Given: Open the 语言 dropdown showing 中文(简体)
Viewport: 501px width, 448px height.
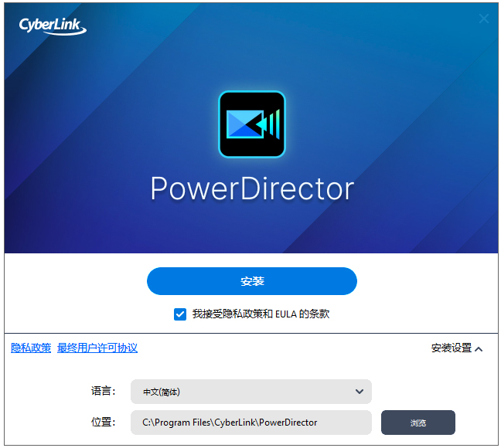Looking at the screenshot, I should 251,392.
